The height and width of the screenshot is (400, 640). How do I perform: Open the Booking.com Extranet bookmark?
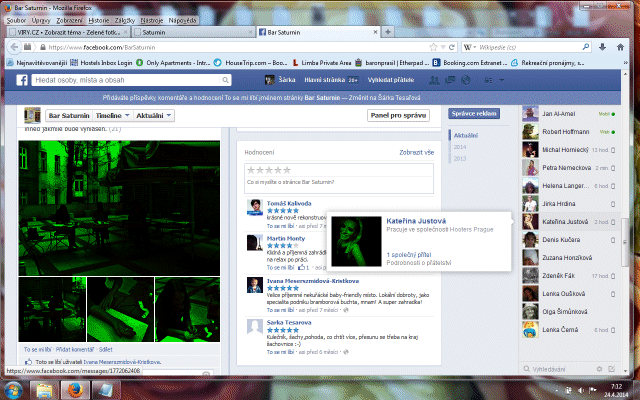click(469, 63)
